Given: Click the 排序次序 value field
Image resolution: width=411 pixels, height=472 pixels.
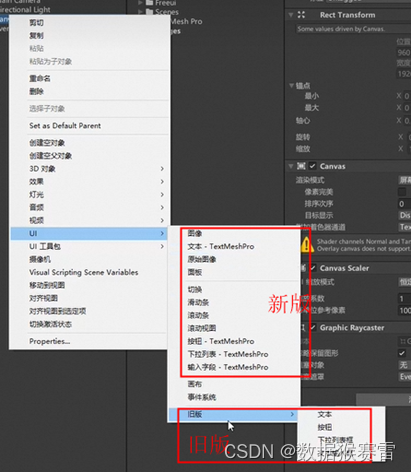Looking at the screenshot, I should 405,204.
